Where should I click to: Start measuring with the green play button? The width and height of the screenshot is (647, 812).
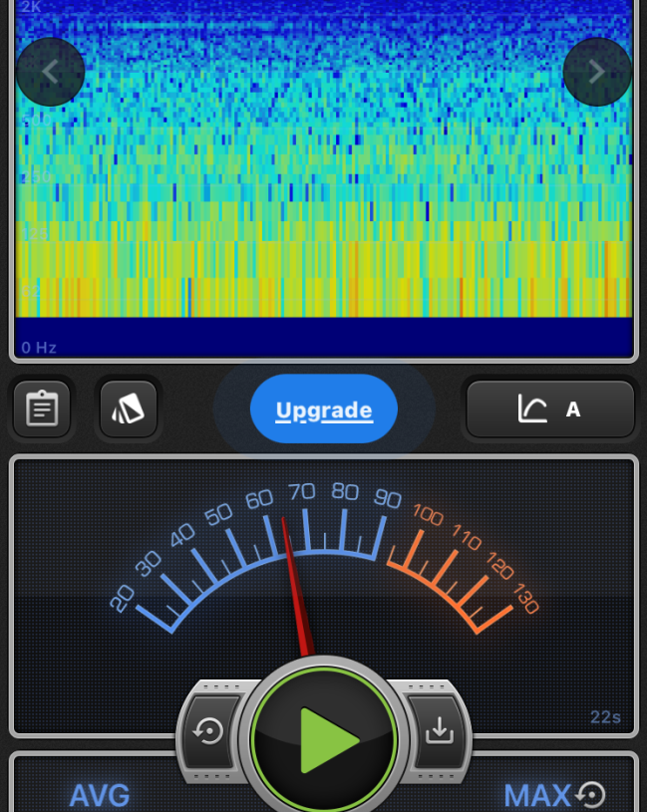click(324, 739)
